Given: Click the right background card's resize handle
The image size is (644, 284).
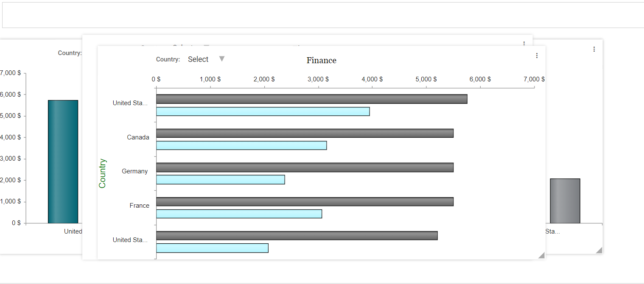Looking at the screenshot, I should [x=599, y=250].
